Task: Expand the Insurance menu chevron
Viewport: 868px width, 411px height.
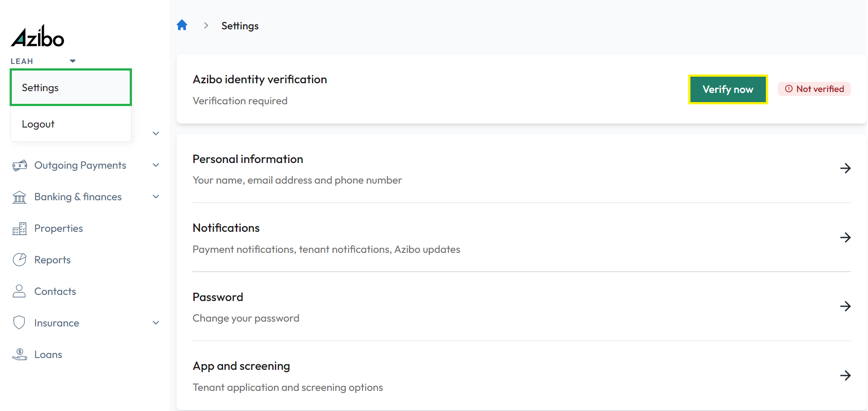Action: click(156, 323)
